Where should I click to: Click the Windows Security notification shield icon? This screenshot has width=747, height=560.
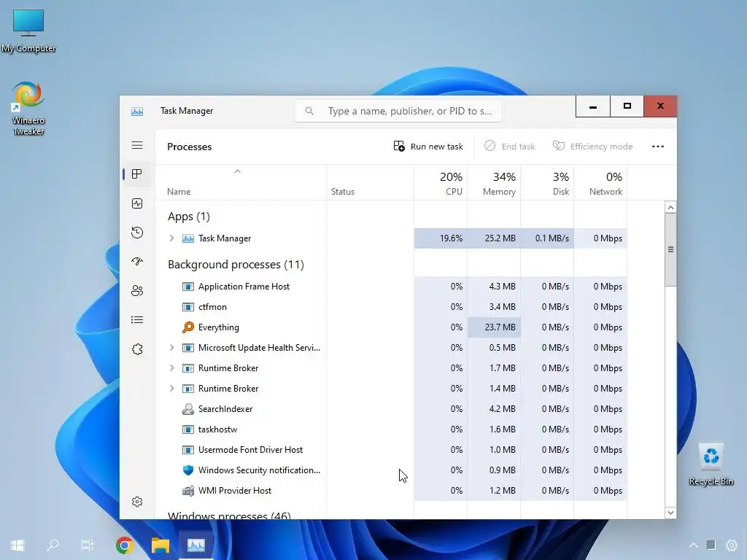point(188,470)
